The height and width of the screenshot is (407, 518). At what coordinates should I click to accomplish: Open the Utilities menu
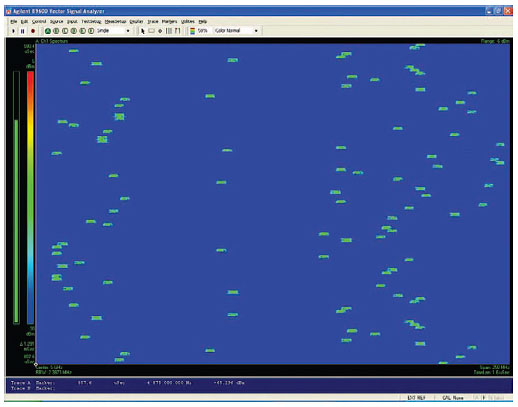[x=188, y=22]
